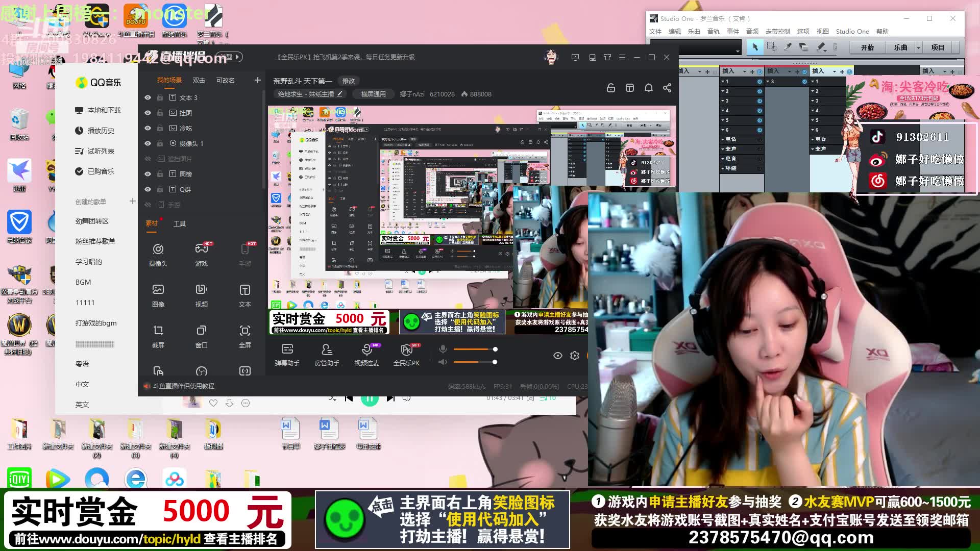
Task: Select the paint tool in Studio One
Action: pos(821,47)
